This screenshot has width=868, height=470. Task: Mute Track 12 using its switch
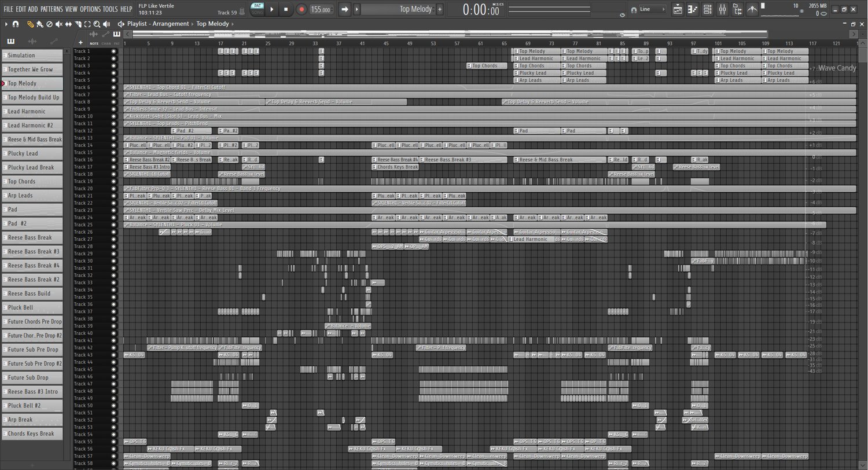point(113,131)
